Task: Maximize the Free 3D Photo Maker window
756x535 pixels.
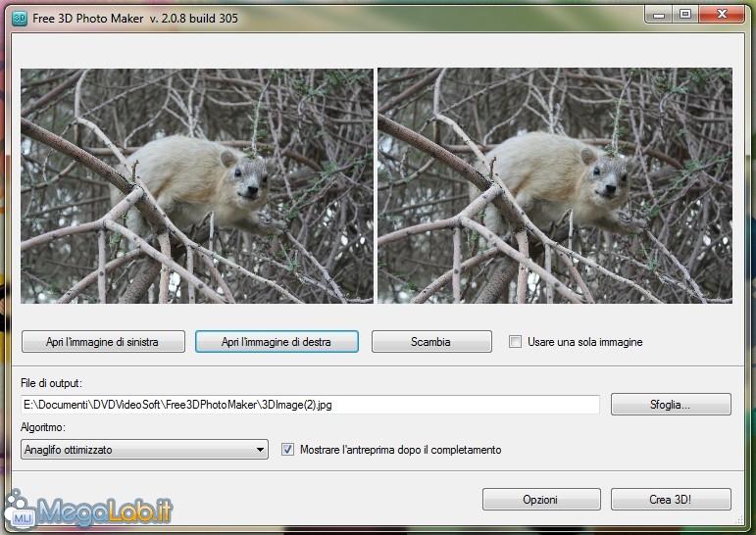Action: pyautogui.click(x=685, y=15)
